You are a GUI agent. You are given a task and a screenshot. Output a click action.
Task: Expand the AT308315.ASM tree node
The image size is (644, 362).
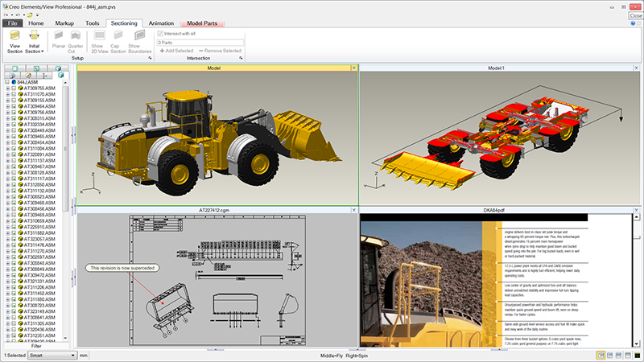coord(7,118)
